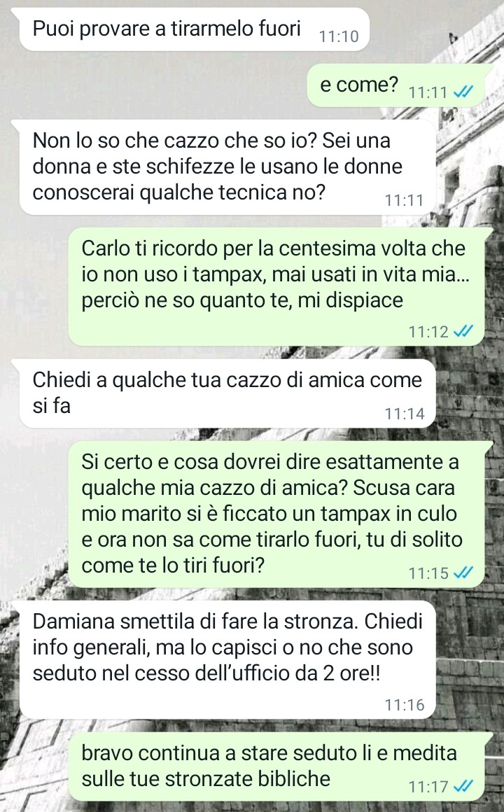Tap message starting 'Si certo e cosa dovrei'
The image size is (504, 812).
[281, 514]
